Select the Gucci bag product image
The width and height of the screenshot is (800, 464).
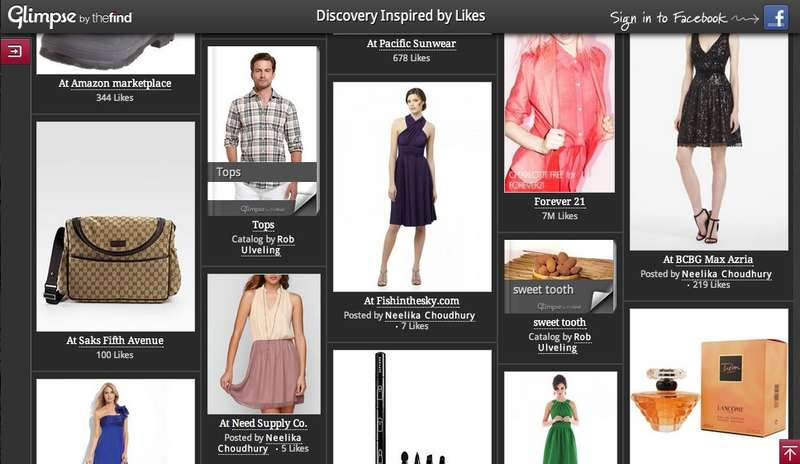point(115,227)
